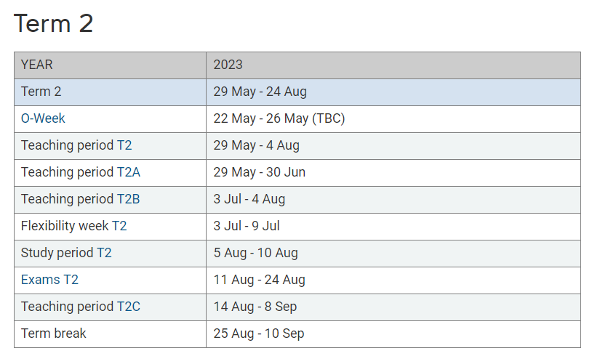This screenshot has height=364, width=600.
Task: Click the 14 Aug - 8 Sep date cell
Action: tap(393, 307)
